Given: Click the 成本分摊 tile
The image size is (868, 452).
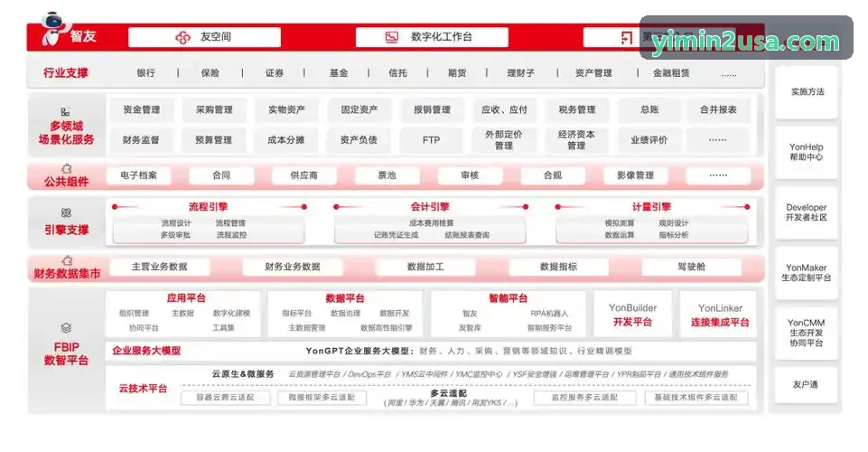Looking at the screenshot, I should pos(286,140).
